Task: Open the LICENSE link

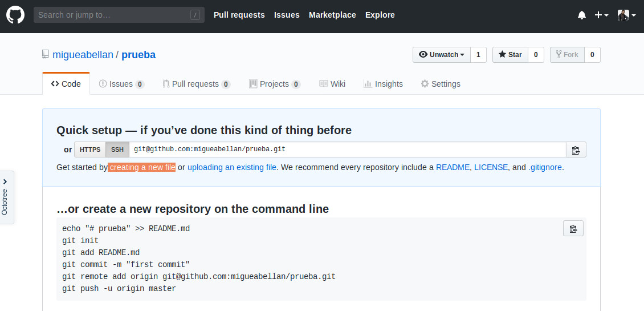Action: 491,167
